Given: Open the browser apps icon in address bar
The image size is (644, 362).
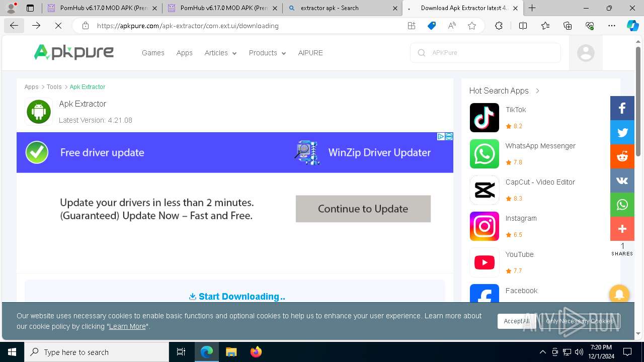Looking at the screenshot, I should pyautogui.click(x=412, y=26).
